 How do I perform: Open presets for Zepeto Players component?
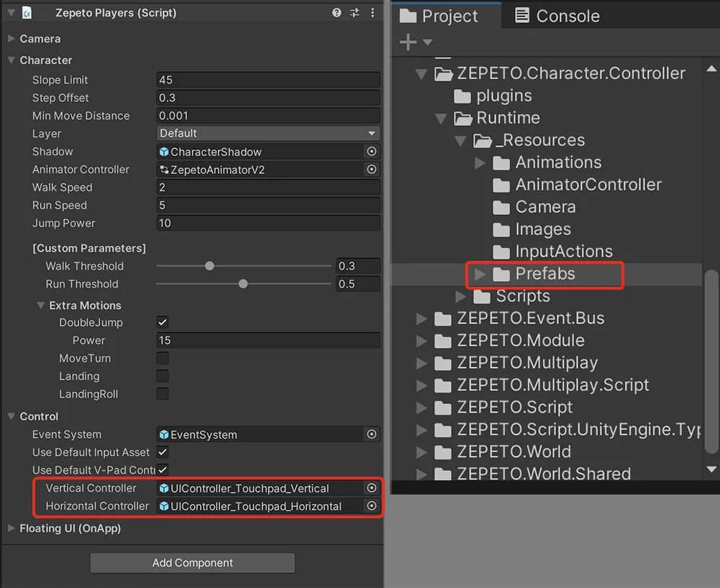[x=355, y=13]
